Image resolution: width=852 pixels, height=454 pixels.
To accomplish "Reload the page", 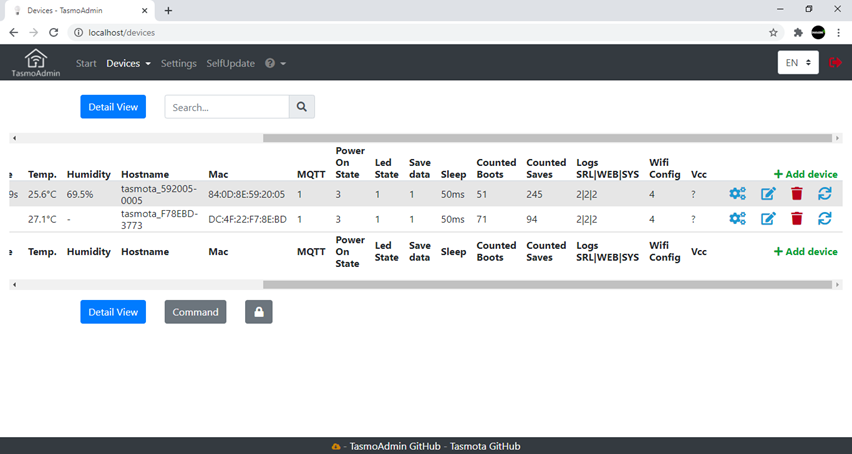I will pyautogui.click(x=53, y=33).
